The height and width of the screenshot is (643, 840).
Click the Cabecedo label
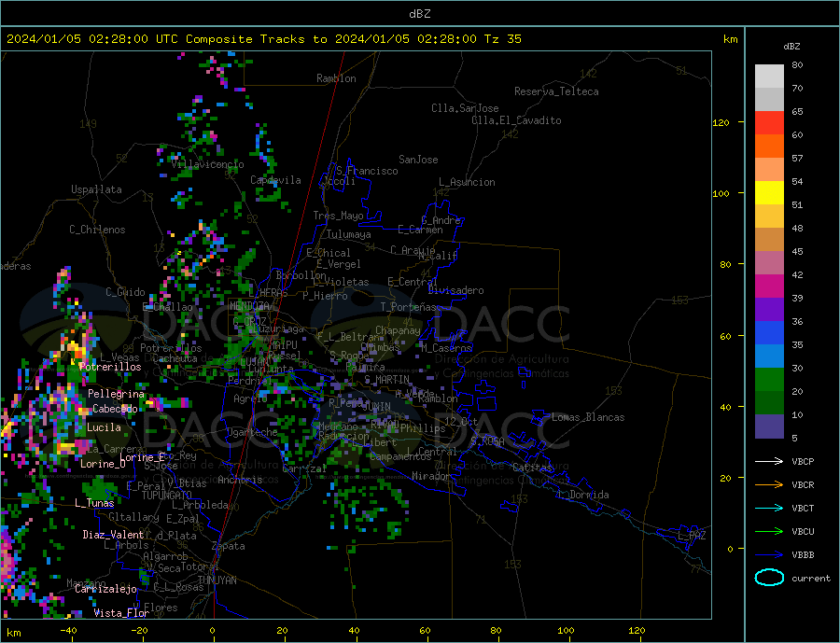(115, 409)
